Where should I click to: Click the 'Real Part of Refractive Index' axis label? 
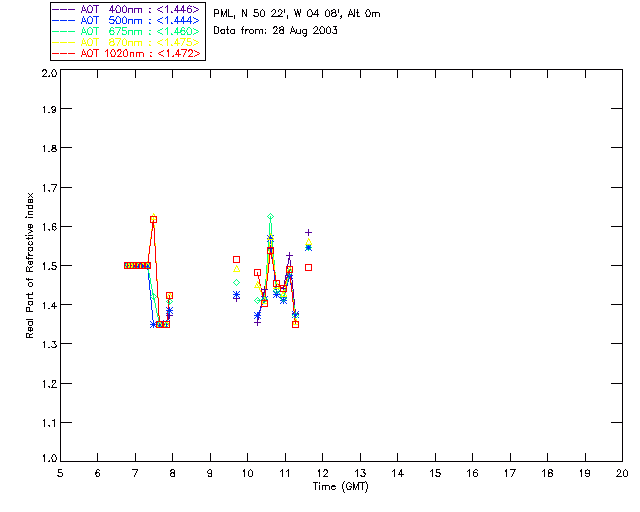[30, 265]
